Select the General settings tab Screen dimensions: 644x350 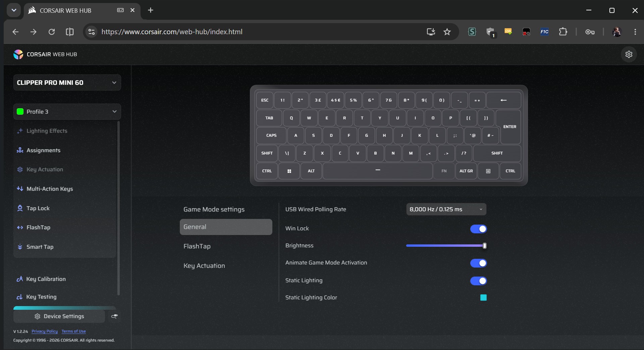coord(226,227)
